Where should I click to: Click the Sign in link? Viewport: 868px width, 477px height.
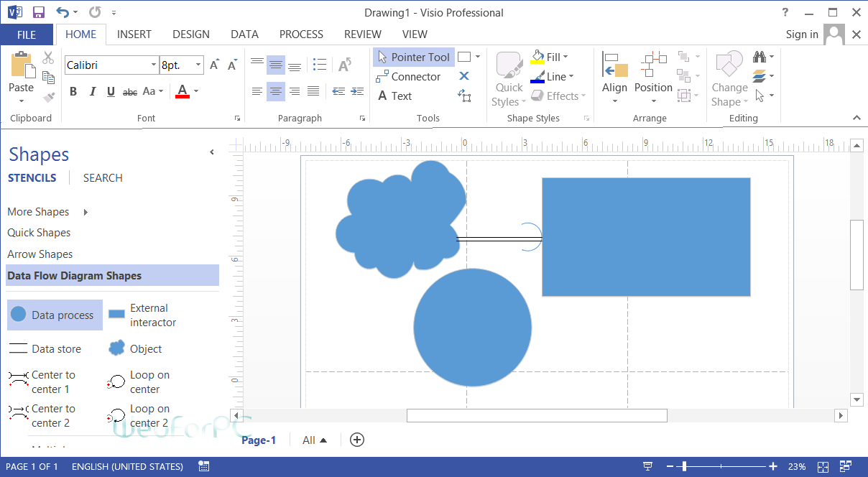(802, 34)
